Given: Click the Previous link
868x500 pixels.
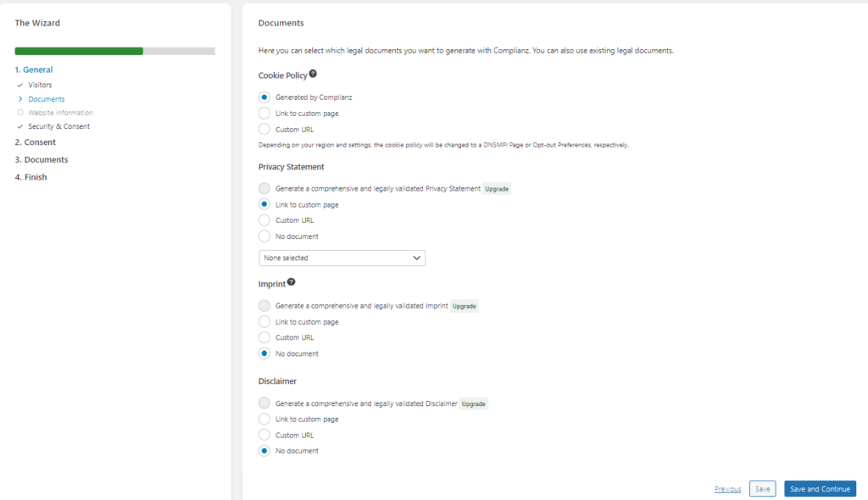Looking at the screenshot, I should [x=727, y=489].
